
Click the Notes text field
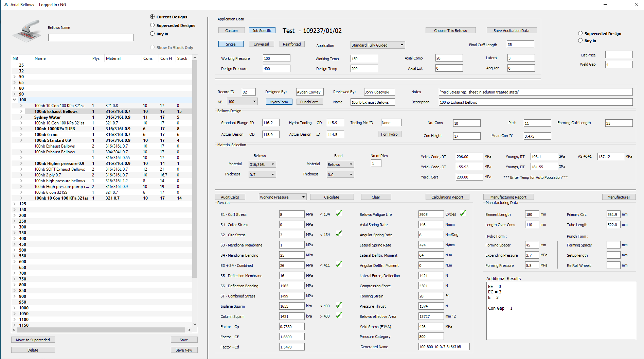536,92
